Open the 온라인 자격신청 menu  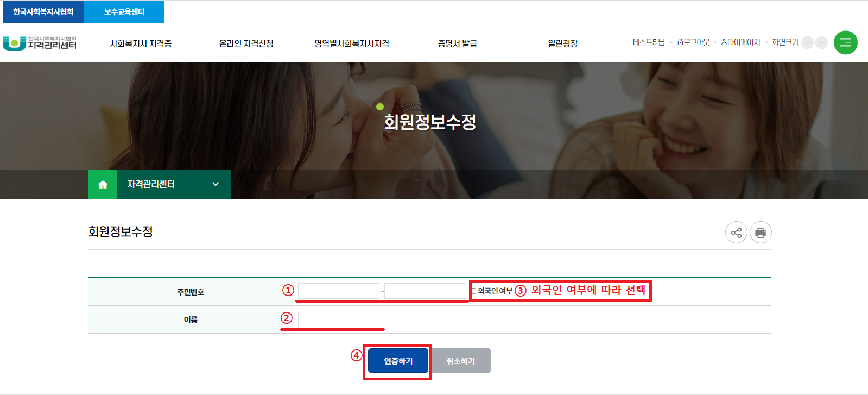(x=246, y=43)
